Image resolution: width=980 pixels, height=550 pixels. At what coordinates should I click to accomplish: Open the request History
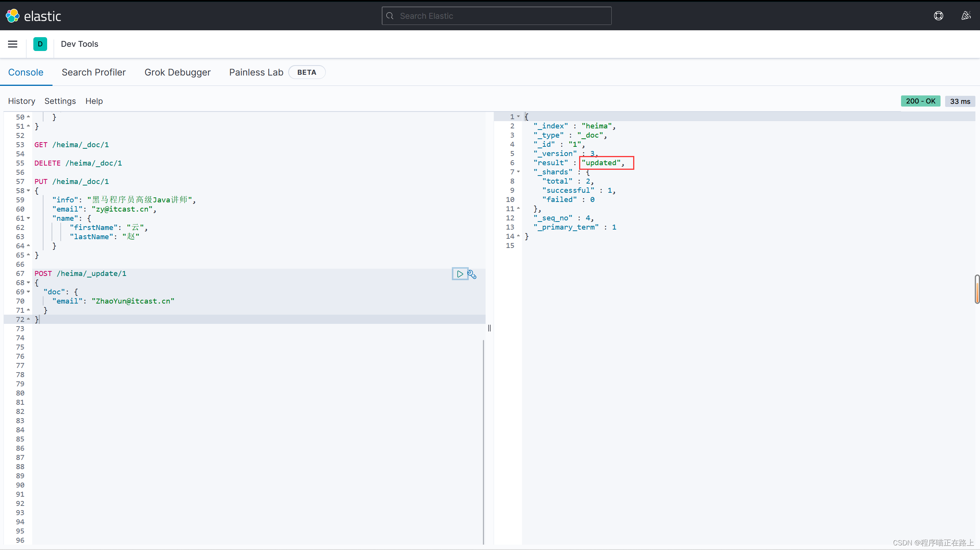pyautogui.click(x=21, y=101)
